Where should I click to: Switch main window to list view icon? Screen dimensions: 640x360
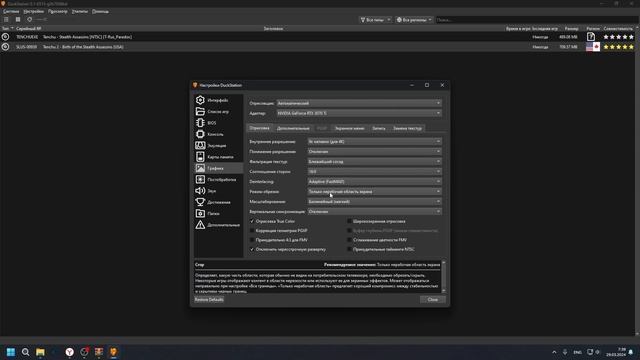tap(6, 20)
